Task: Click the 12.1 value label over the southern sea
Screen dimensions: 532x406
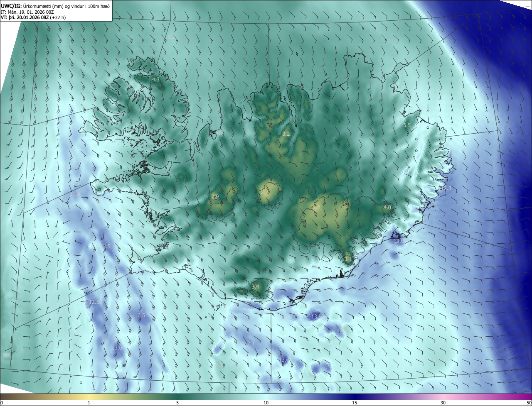Action: coord(249,343)
